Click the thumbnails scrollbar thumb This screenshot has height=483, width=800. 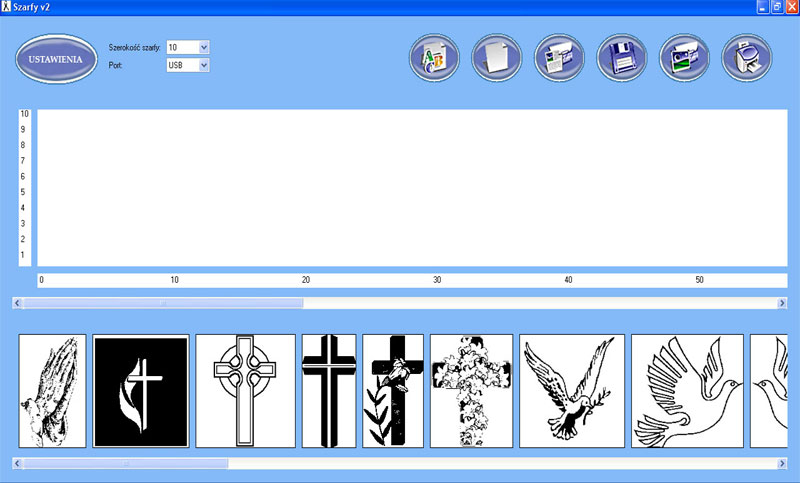(126, 464)
